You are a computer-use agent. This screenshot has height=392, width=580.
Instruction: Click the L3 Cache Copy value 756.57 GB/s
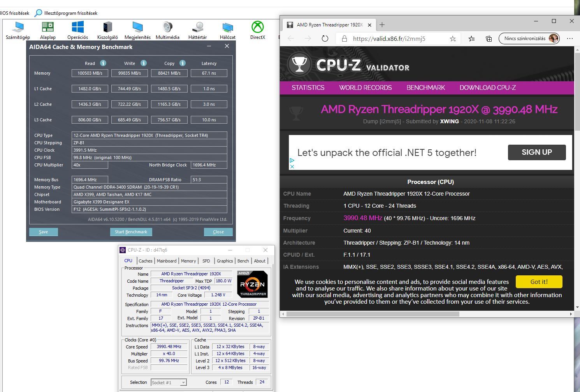[169, 120]
